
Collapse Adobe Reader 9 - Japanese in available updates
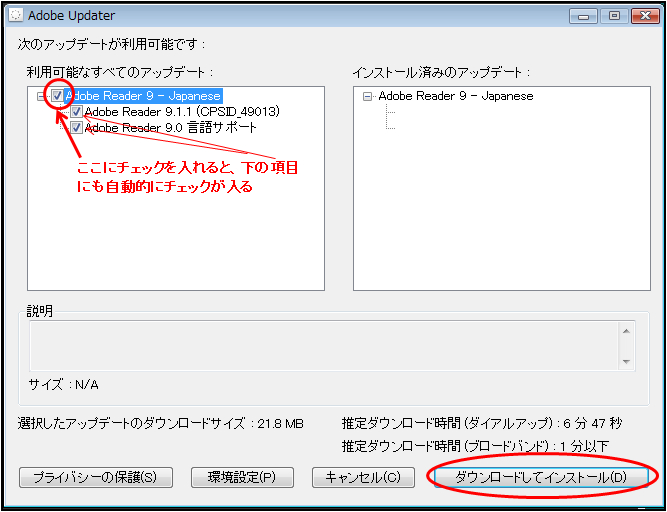click(41, 97)
